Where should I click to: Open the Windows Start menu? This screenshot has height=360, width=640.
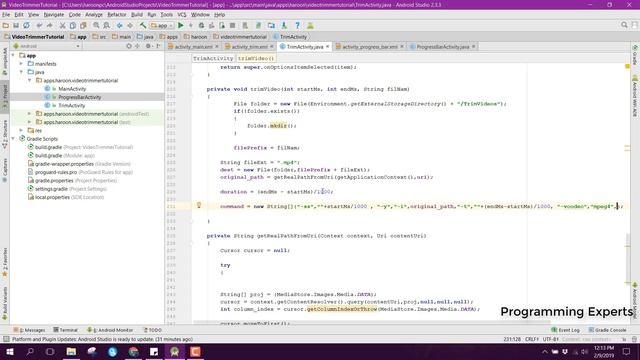pos(10,351)
